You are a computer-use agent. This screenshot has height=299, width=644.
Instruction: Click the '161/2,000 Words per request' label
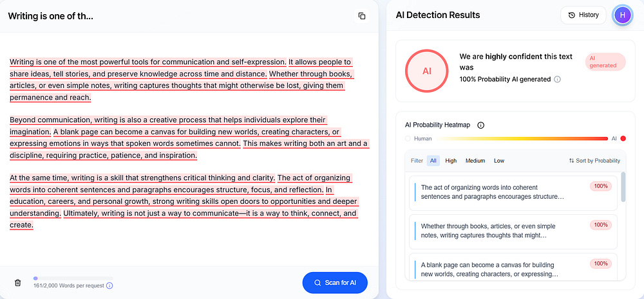[69, 286]
